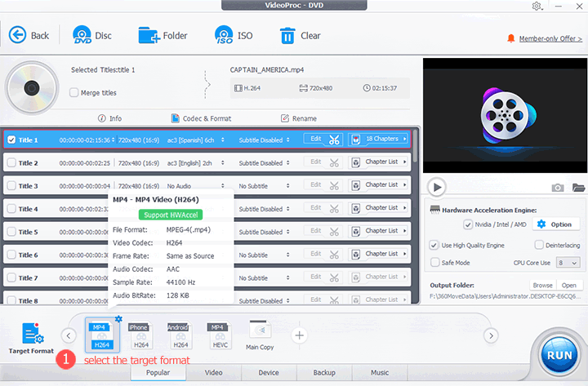Select the HEVC MP4 format preset

(x=218, y=336)
